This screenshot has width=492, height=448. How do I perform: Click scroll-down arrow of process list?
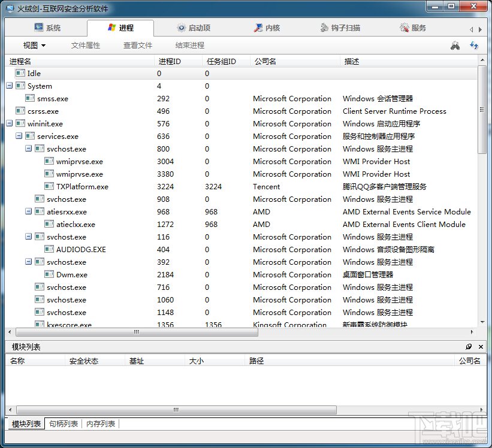click(482, 322)
